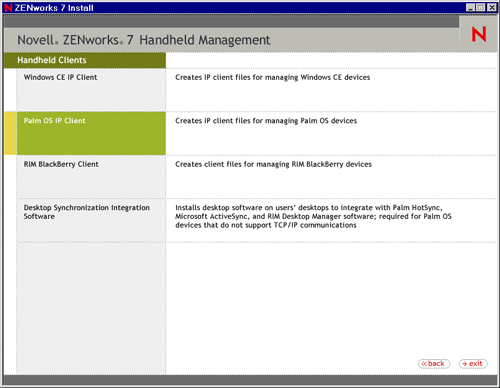Click the exit button

(x=473, y=364)
